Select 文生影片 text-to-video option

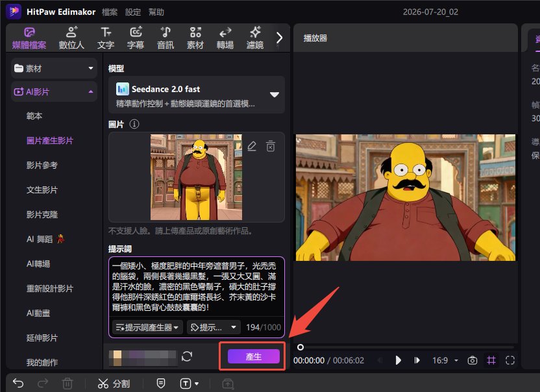point(42,190)
